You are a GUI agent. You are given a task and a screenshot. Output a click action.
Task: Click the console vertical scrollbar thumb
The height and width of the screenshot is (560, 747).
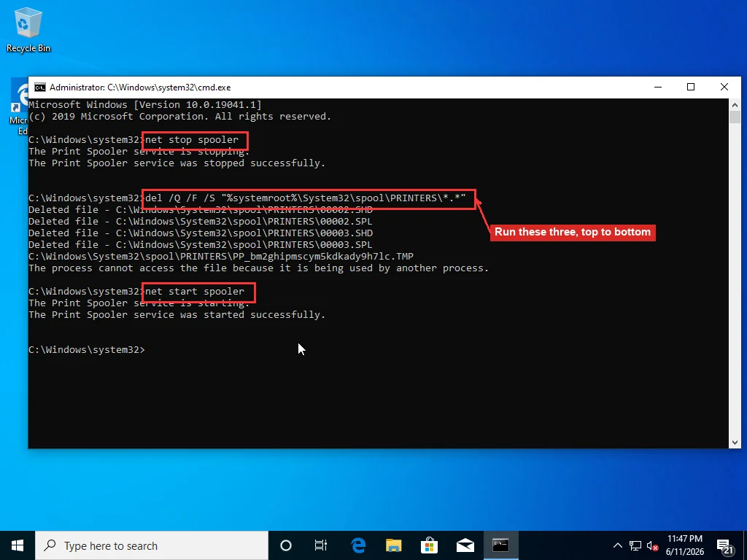coord(735,117)
